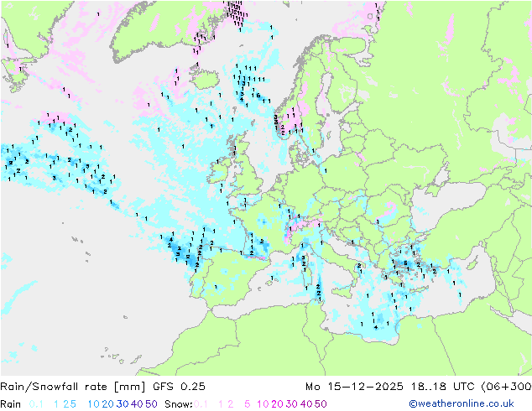Choose the Snow 50 legend value
532x411 pixels.
click(321, 404)
